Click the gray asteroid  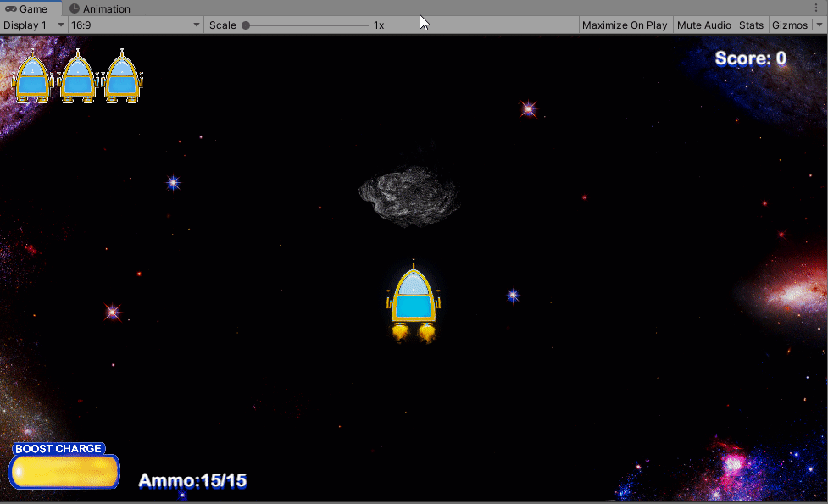click(409, 196)
